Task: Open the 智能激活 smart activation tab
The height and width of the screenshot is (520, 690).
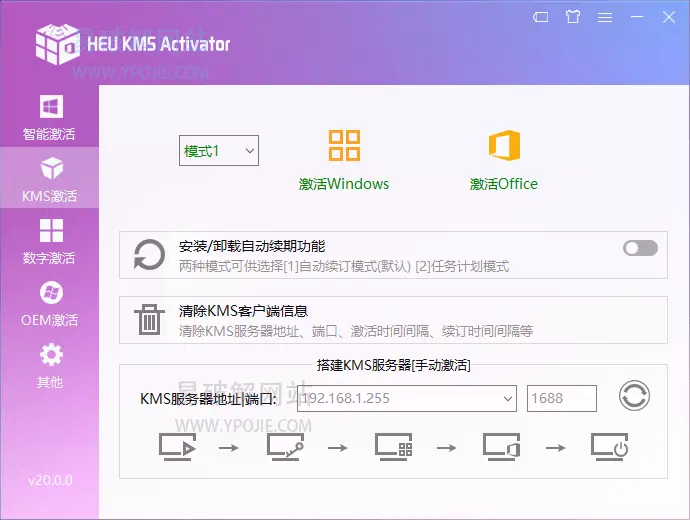Action: (49, 117)
